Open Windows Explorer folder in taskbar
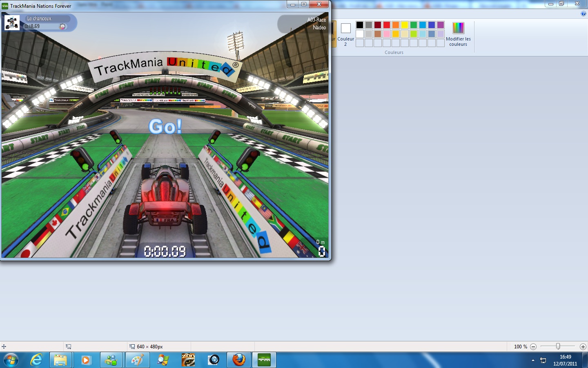This screenshot has width=588, height=368. [x=60, y=360]
